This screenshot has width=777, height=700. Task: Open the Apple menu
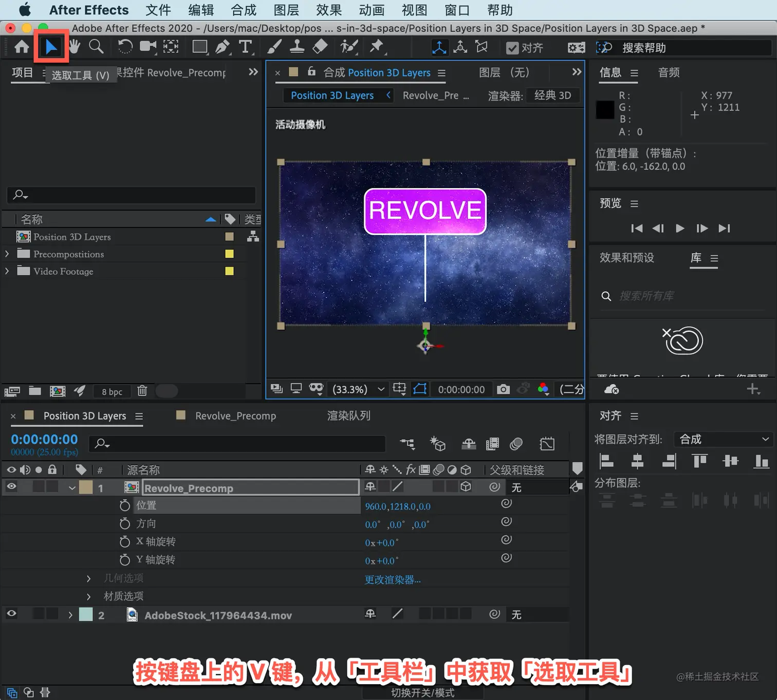coord(25,10)
